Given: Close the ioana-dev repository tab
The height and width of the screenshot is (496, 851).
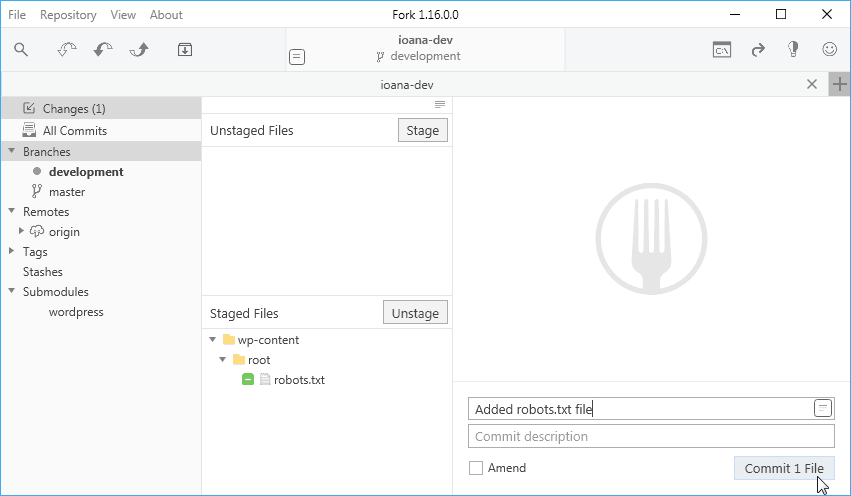Looking at the screenshot, I should [812, 84].
